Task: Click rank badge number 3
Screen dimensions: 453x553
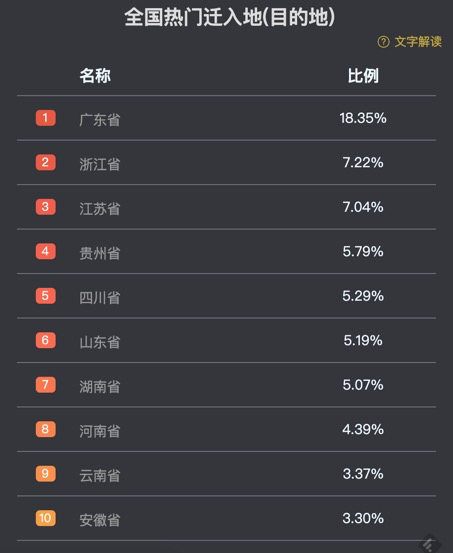Action: pos(46,207)
